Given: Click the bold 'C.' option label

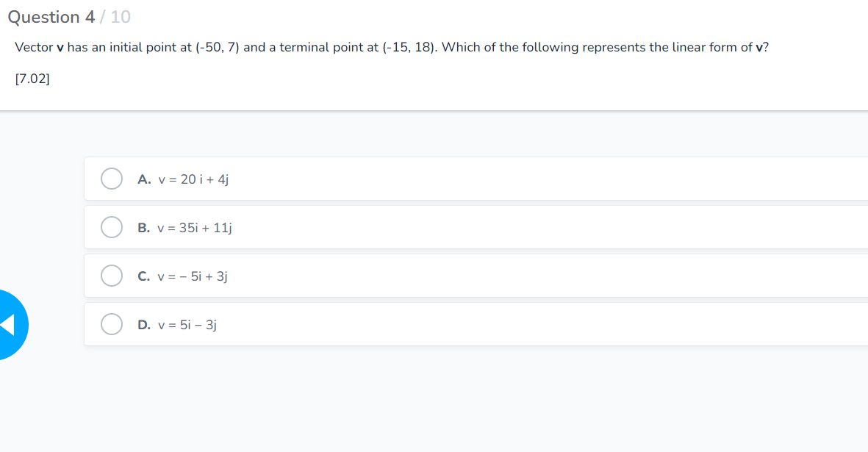Looking at the screenshot, I should point(143,276).
